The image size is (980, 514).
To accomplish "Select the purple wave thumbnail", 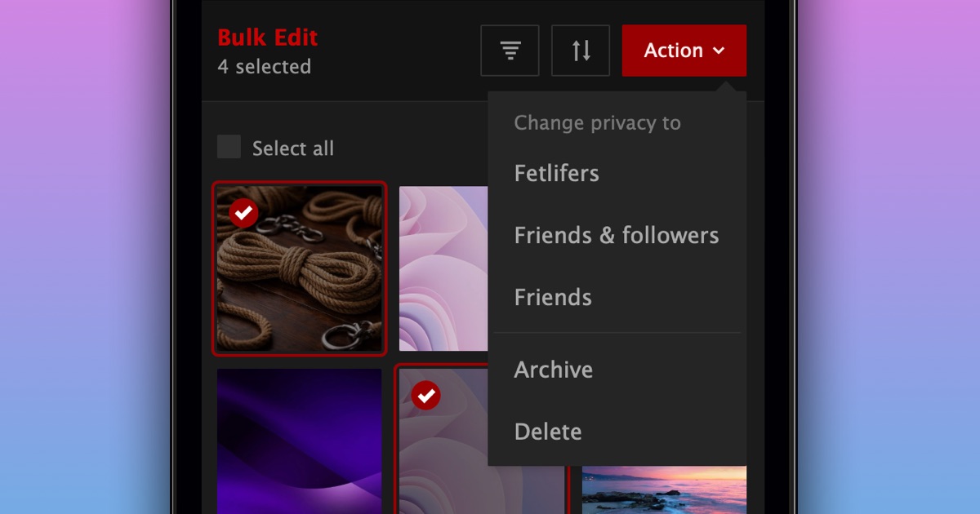I will point(299,441).
